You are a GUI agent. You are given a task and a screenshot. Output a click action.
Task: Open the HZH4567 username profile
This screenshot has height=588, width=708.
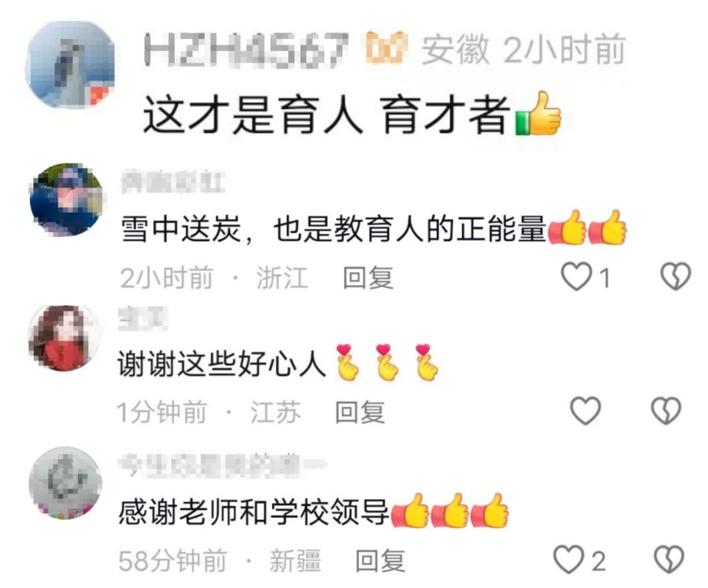click(246, 50)
